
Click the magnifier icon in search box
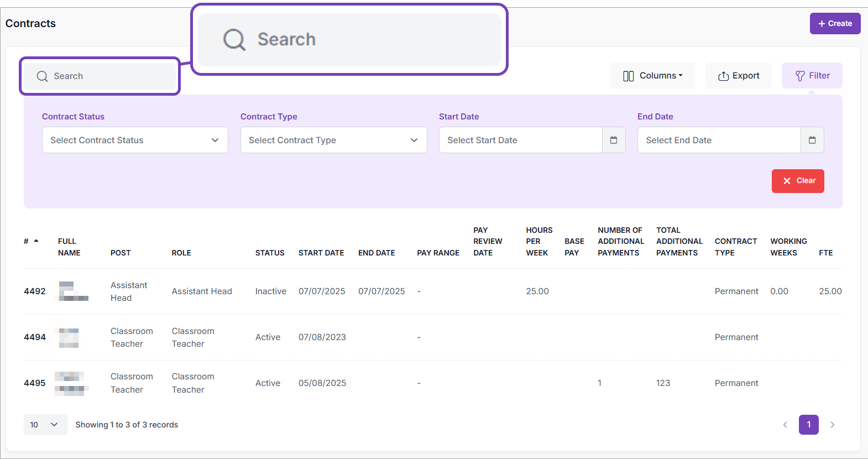coord(43,76)
